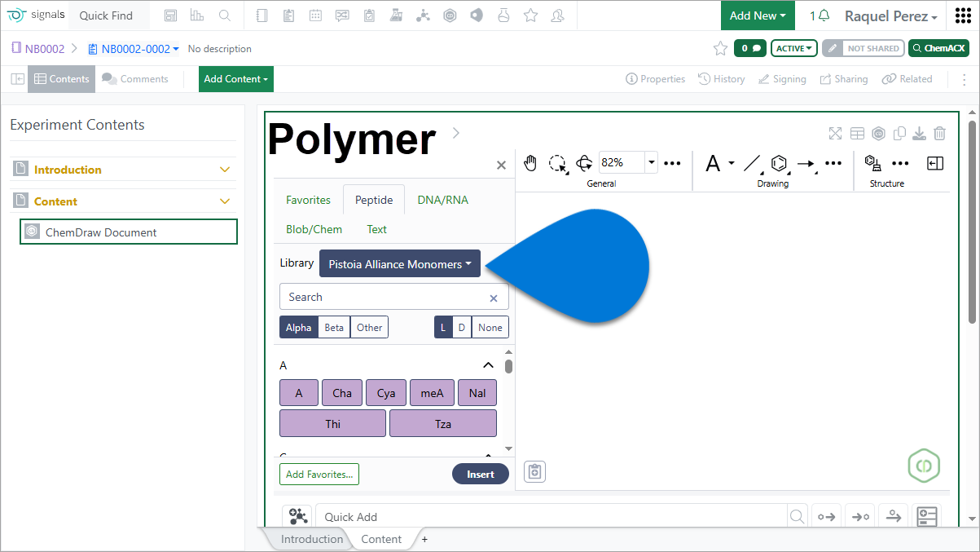The height and width of the screenshot is (552, 980).
Task: Click the Add Favorites button
Action: [x=319, y=474]
